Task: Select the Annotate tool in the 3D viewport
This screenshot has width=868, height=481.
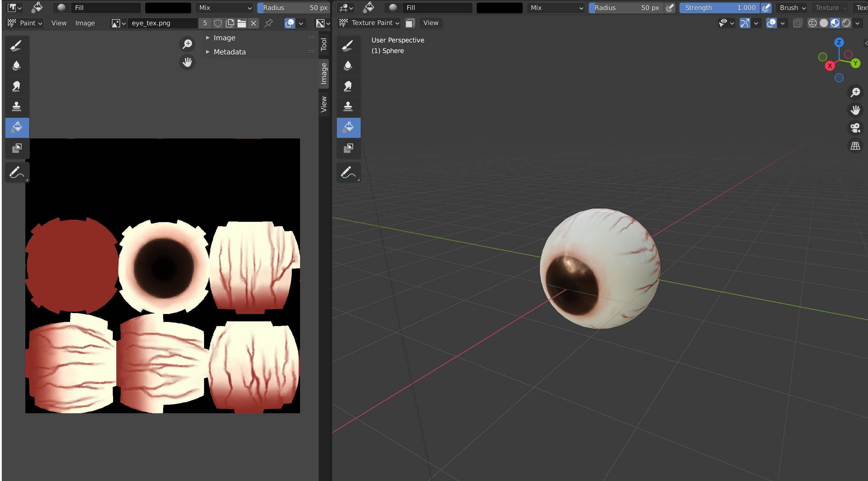Action: pos(348,172)
